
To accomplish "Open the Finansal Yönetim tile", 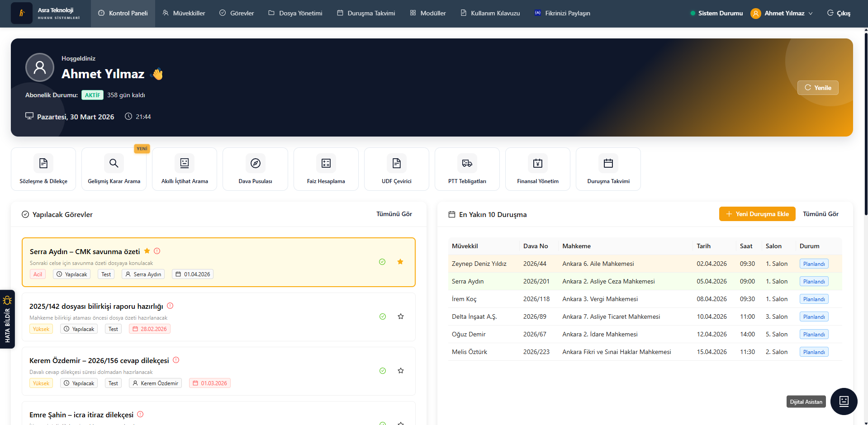I will coord(537,169).
